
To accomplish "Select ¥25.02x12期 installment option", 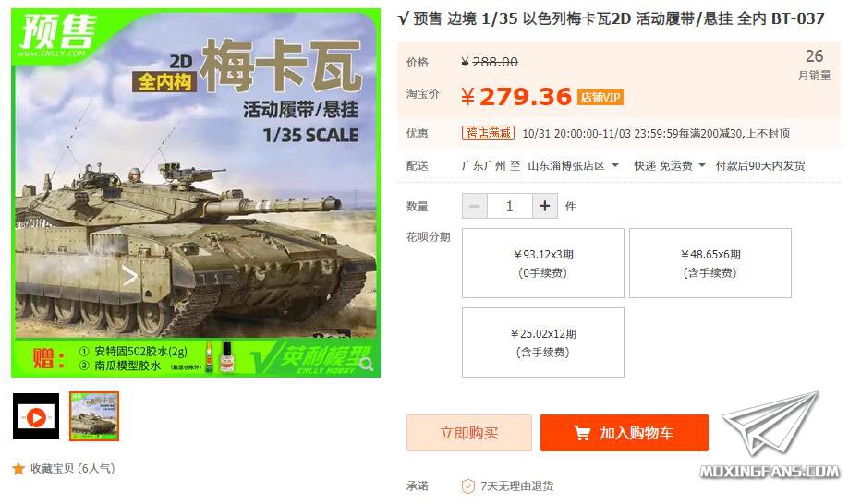I will [543, 342].
